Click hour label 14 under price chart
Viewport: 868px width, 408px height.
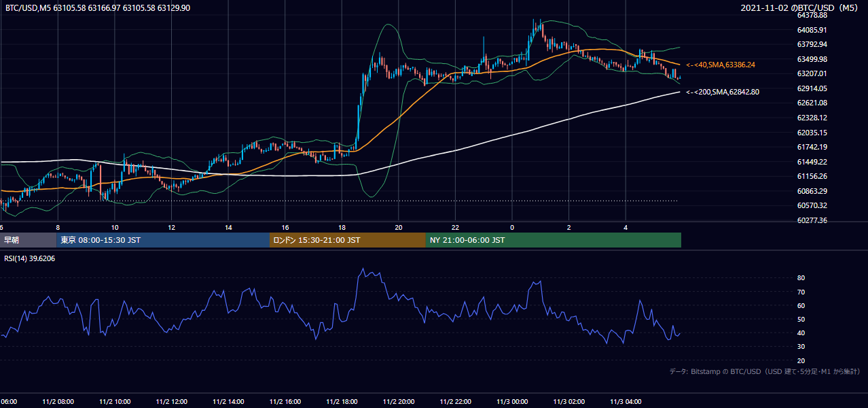click(x=228, y=227)
